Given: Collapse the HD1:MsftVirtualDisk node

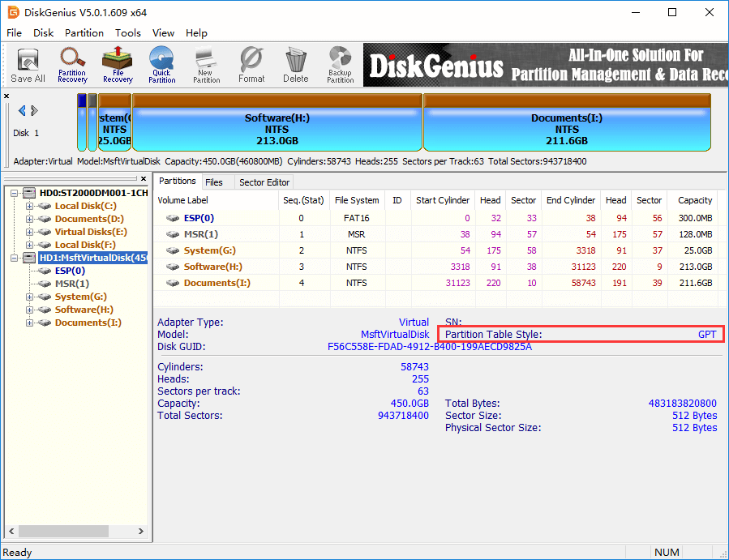Looking at the screenshot, I should 15,258.
